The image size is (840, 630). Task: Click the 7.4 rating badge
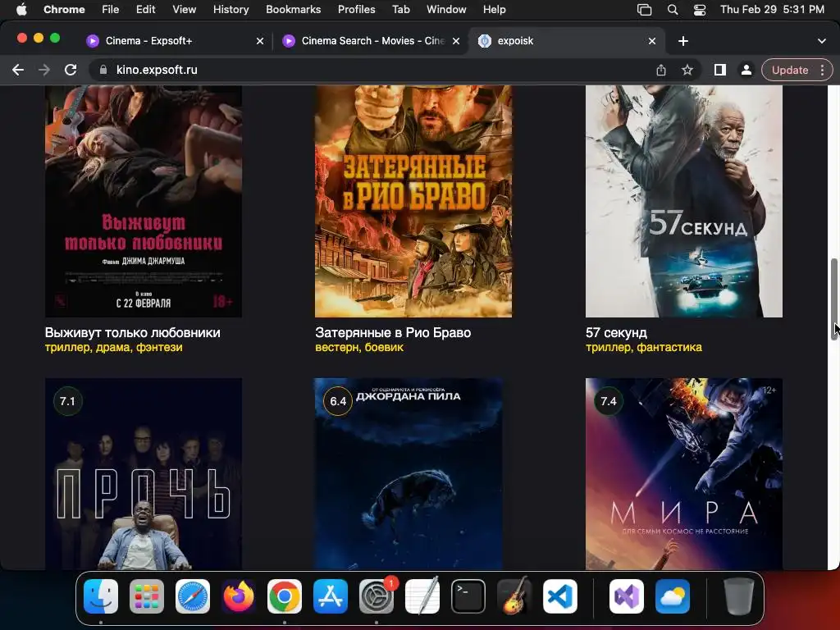pyautogui.click(x=609, y=401)
